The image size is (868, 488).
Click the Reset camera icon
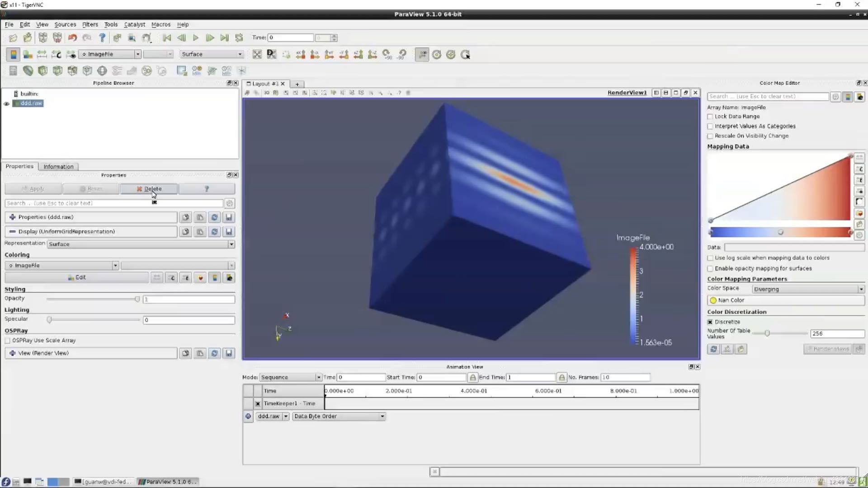pyautogui.click(x=257, y=55)
